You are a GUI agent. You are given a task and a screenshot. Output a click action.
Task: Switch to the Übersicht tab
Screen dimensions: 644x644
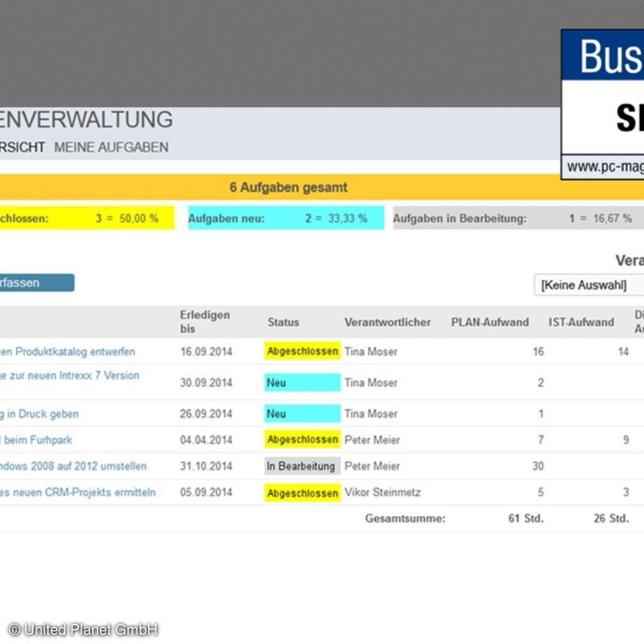tap(21, 147)
